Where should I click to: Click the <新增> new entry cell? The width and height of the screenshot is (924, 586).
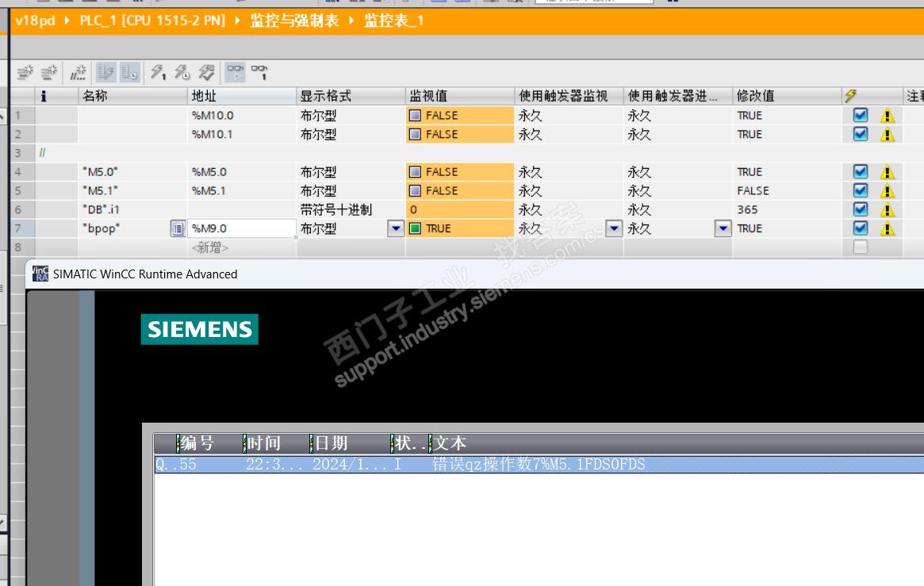242,247
